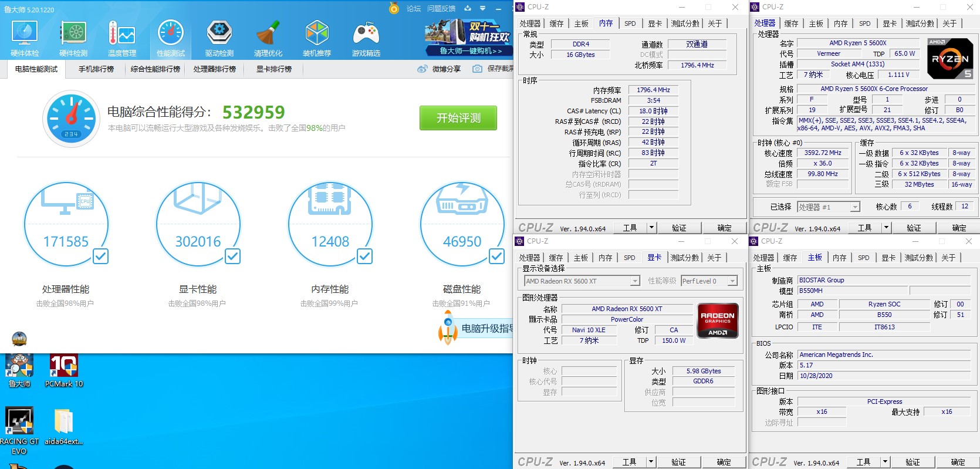Screen dimensions: 980x469
Task: Open the 温度管理 temperature management icon
Action: tap(122, 33)
